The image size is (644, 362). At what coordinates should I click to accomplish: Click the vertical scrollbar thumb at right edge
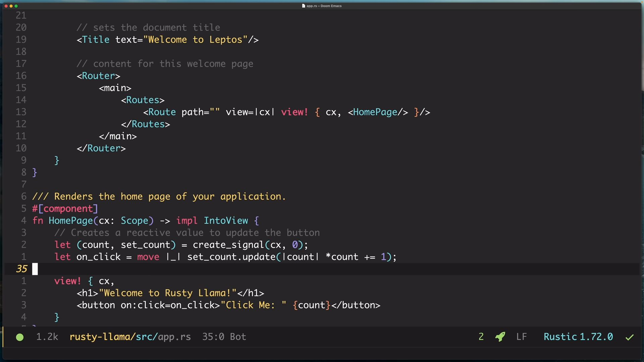pyautogui.click(x=642, y=50)
